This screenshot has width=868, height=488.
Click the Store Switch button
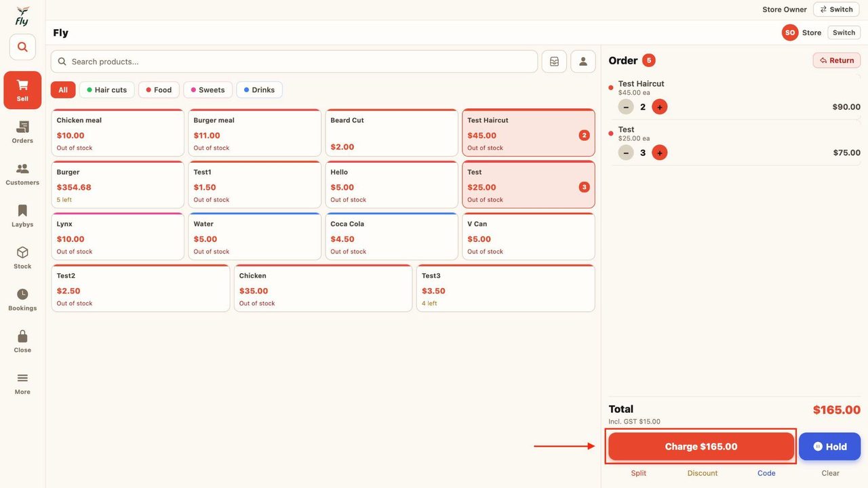pyautogui.click(x=844, y=33)
